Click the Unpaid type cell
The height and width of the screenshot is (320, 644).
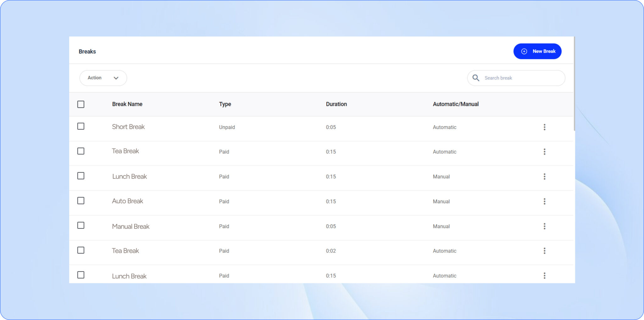[227, 127]
